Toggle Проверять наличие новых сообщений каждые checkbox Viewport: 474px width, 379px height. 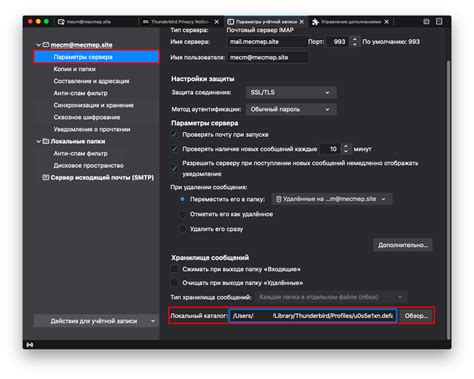174,149
